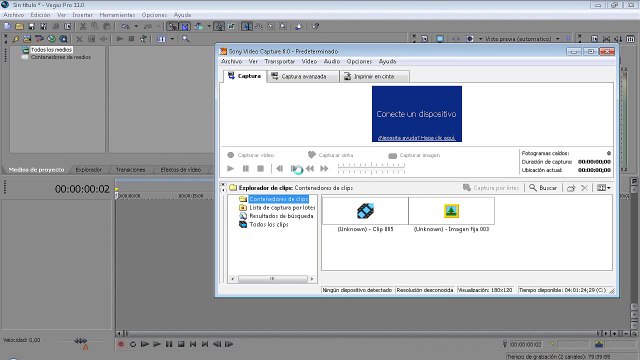Go to project end in timeline transport
This screenshot has width=640, height=360.
pos(205,344)
